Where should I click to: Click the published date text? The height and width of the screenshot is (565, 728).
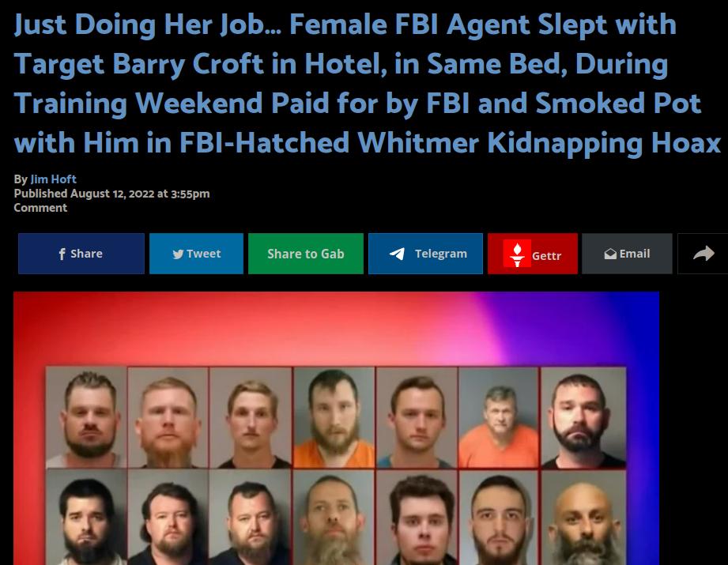click(111, 193)
